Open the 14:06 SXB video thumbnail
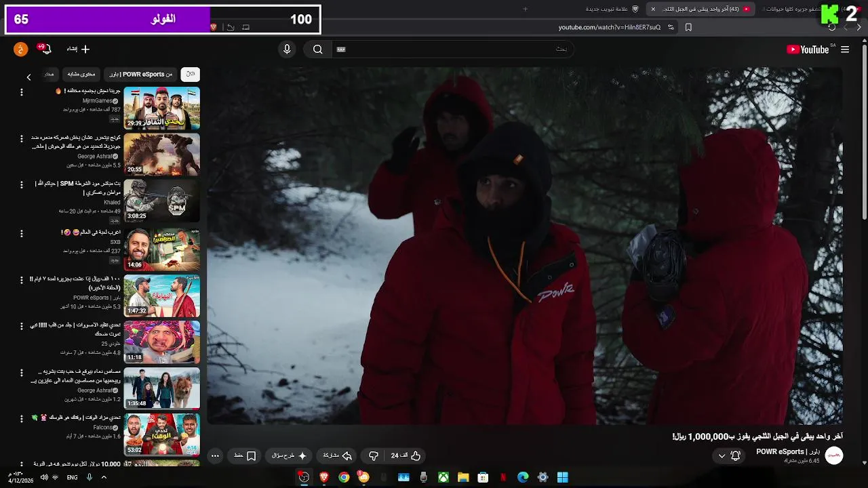 coord(161,248)
